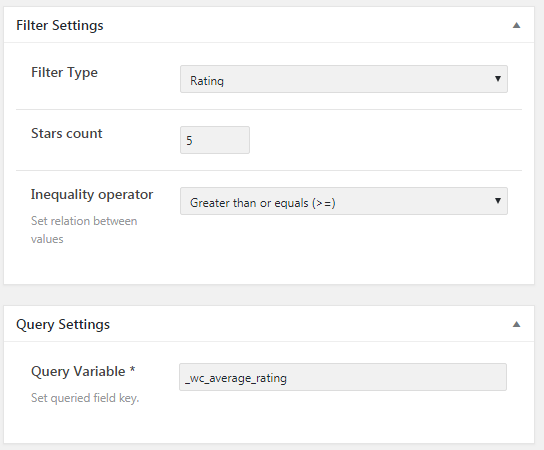Collapse the Query Settings panel
Image resolution: width=544 pixels, height=450 pixels.
click(516, 324)
